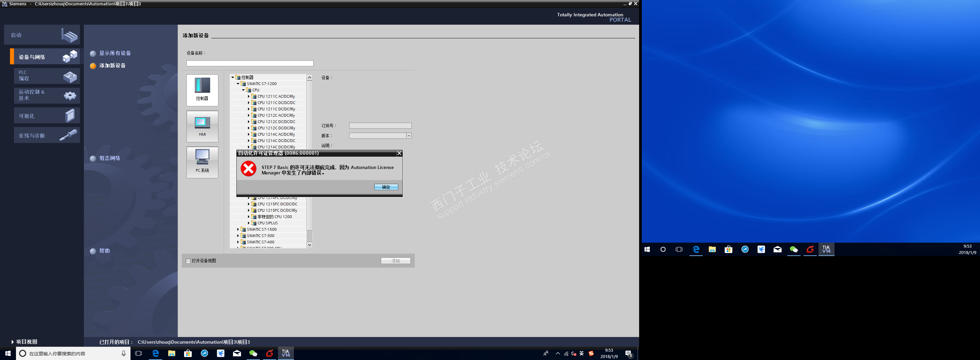Switch to 项目视图 project view
The height and width of the screenshot is (360, 980).
(26, 342)
